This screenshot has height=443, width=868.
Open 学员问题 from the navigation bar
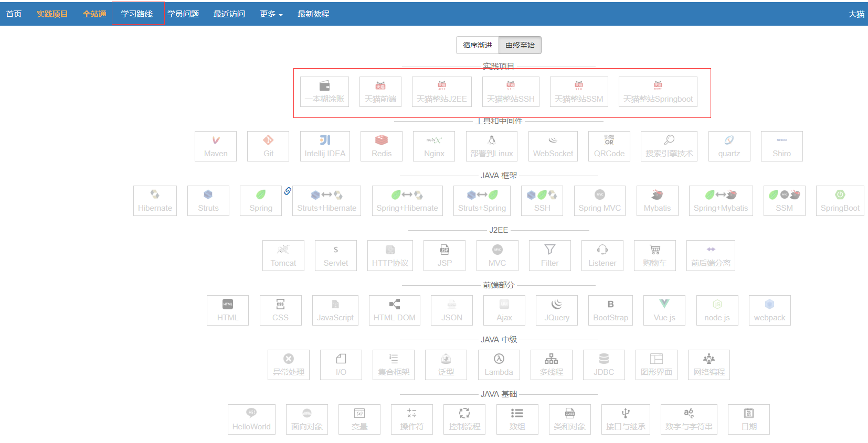coord(183,14)
